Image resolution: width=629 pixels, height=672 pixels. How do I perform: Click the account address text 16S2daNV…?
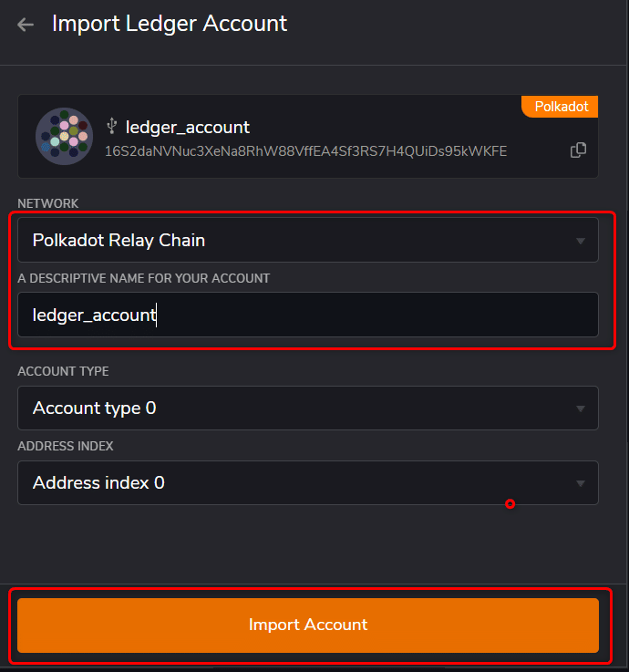pos(305,150)
